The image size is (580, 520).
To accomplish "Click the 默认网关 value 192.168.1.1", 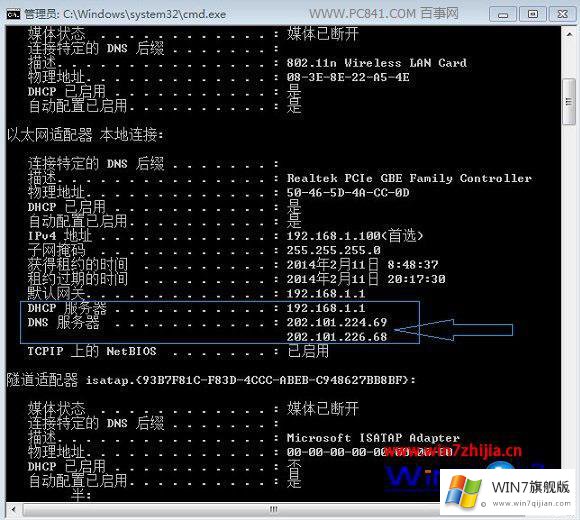I will tap(326, 294).
